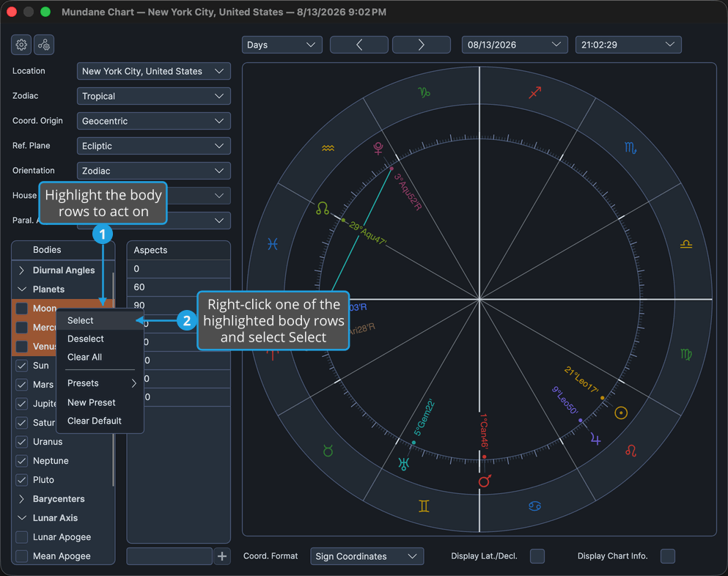Collapse the Lunar Axis group
Viewport: 728px width, 576px height.
point(21,518)
